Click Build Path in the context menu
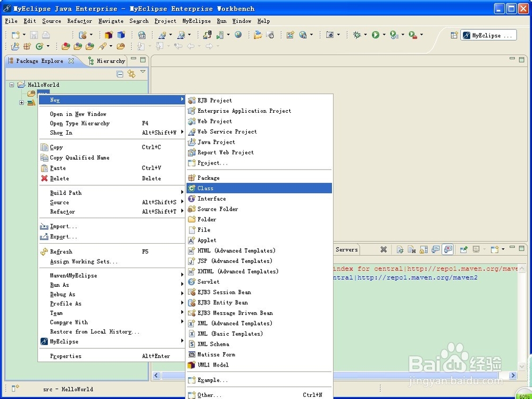This screenshot has width=532, height=399. [x=112, y=193]
